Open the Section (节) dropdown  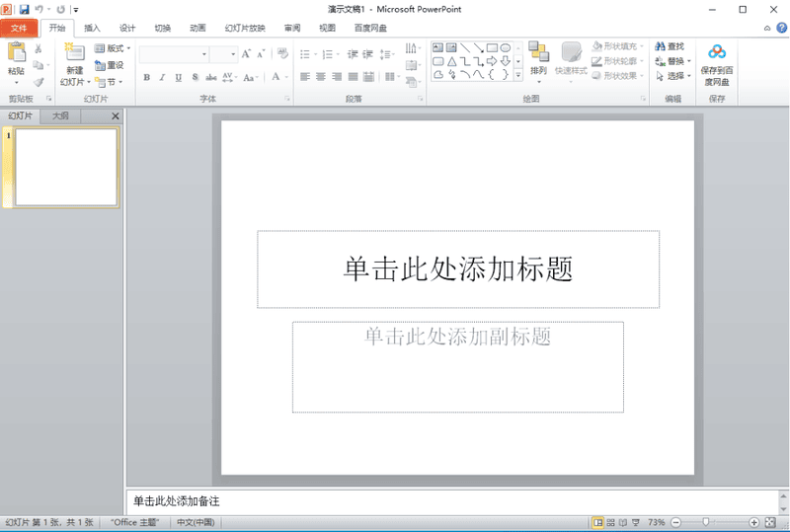pyautogui.click(x=110, y=82)
